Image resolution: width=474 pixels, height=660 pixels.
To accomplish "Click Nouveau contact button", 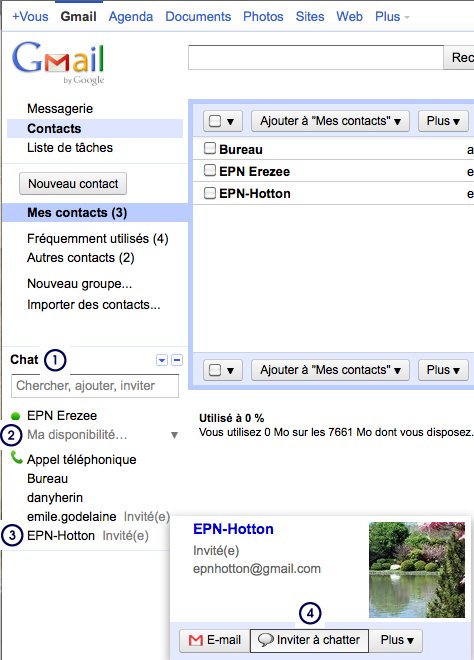I will point(73,184).
